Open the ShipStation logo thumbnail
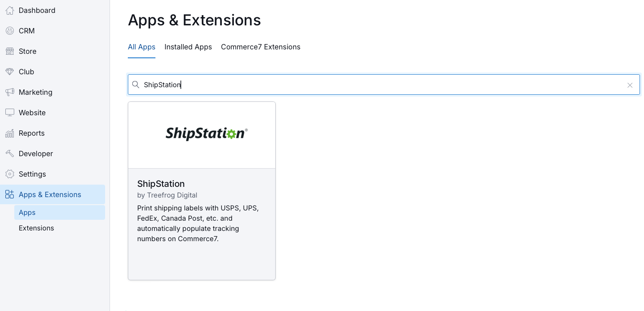The height and width of the screenshot is (311, 644). (202, 135)
